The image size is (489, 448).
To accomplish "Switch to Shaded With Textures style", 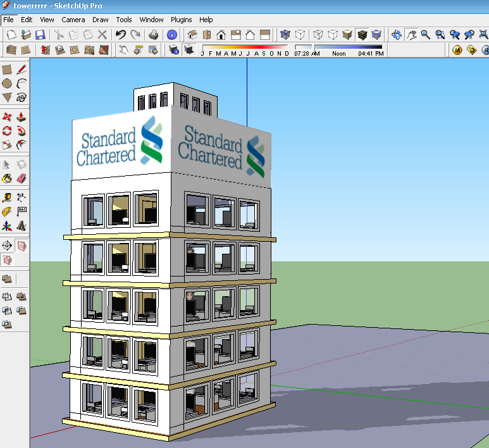I will (362, 35).
